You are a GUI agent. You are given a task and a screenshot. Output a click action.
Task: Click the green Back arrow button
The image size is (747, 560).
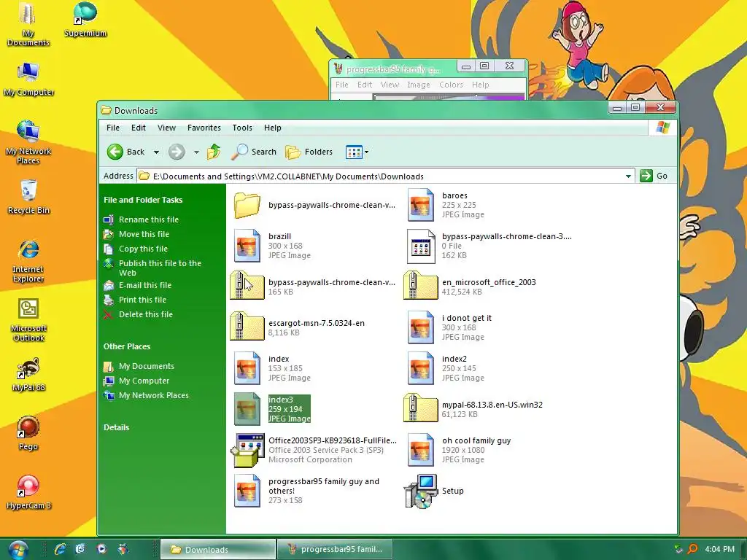[115, 152]
